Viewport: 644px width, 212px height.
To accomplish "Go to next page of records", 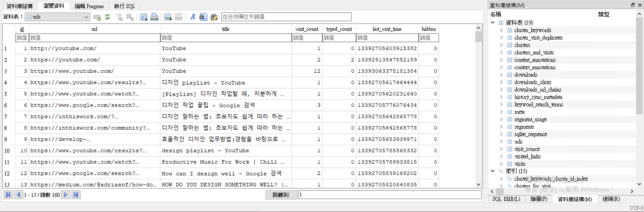I will point(65,195).
